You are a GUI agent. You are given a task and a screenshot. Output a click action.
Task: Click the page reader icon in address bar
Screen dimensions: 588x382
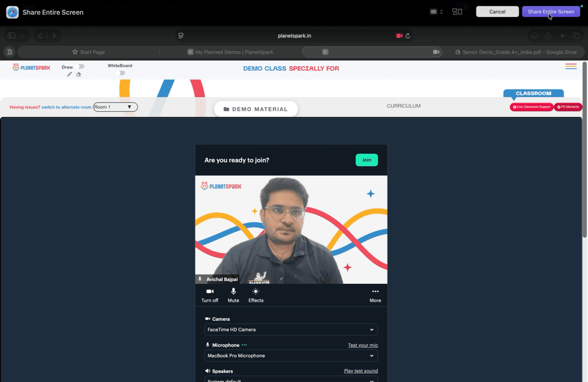(181, 36)
